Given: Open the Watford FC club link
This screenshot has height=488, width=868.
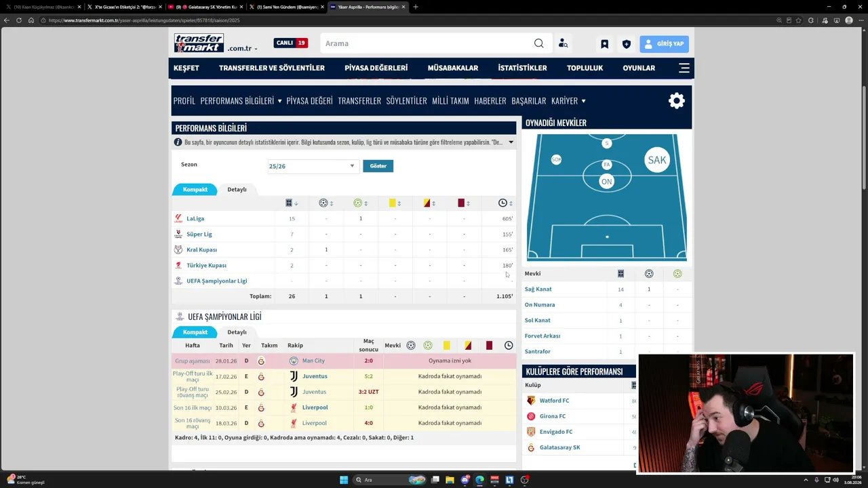Looking at the screenshot, I should tap(554, 401).
